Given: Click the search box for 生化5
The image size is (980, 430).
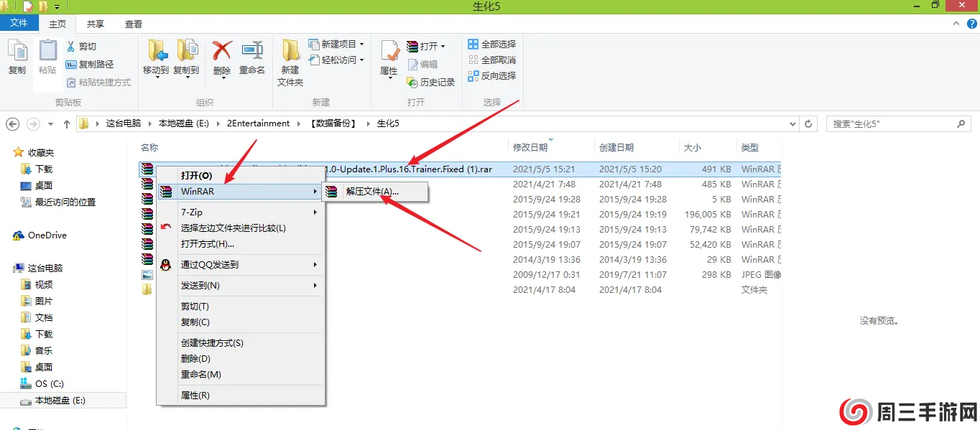Looking at the screenshot, I should [891, 124].
